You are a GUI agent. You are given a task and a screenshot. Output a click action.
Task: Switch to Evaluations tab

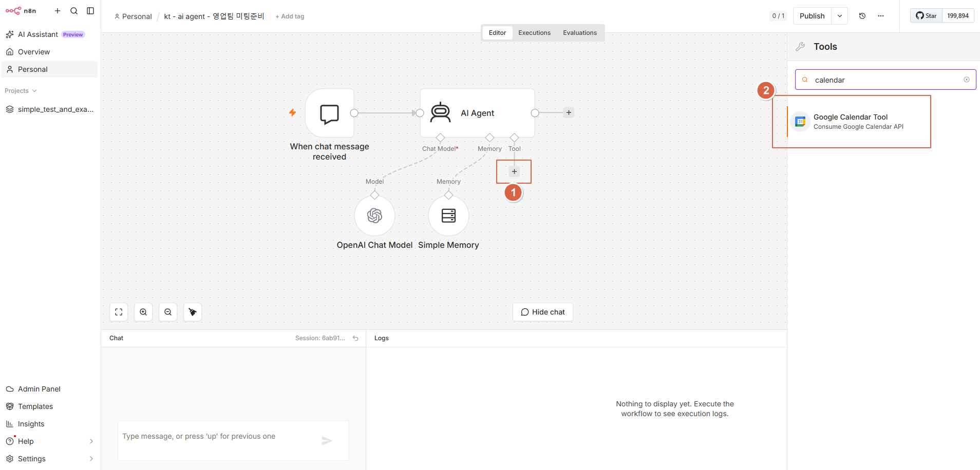point(580,33)
